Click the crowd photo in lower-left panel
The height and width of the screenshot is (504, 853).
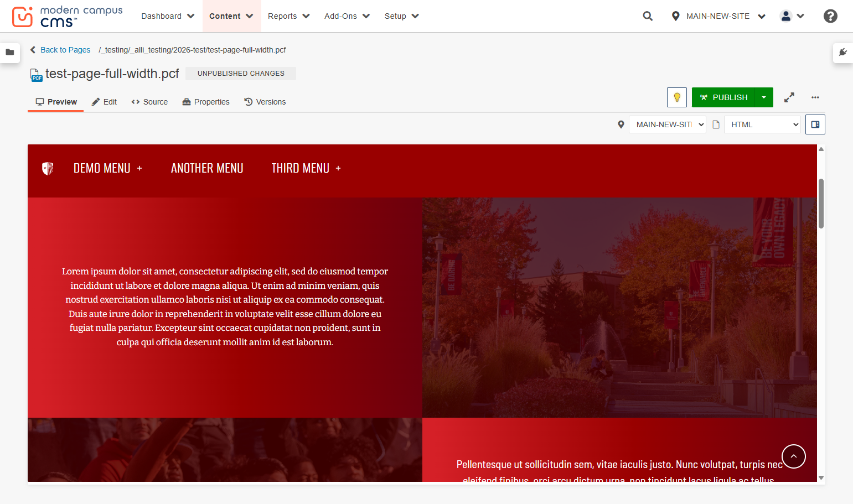[x=225, y=450]
